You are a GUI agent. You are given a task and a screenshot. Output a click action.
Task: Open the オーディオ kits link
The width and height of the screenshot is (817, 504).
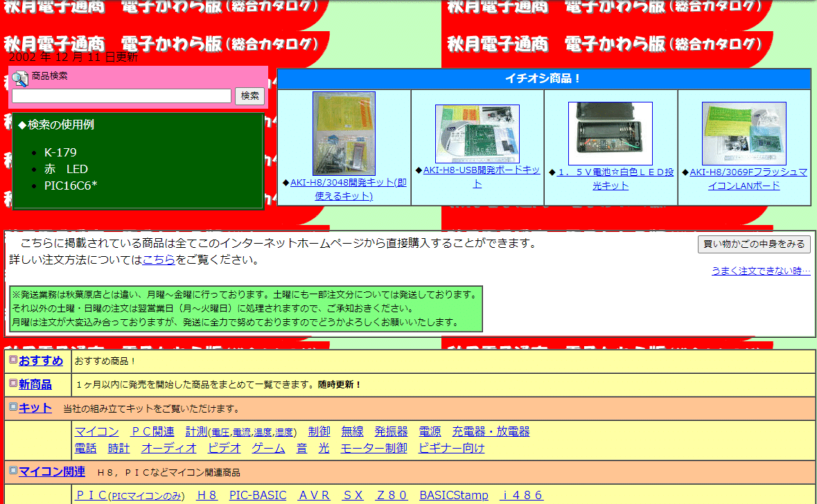point(169,448)
